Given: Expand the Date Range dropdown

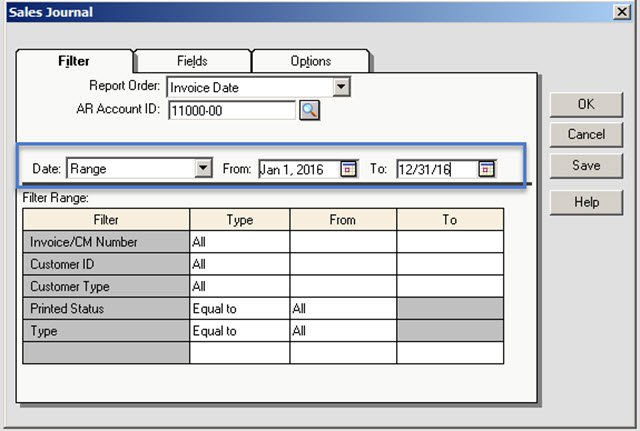Looking at the screenshot, I should click(204, 169).
